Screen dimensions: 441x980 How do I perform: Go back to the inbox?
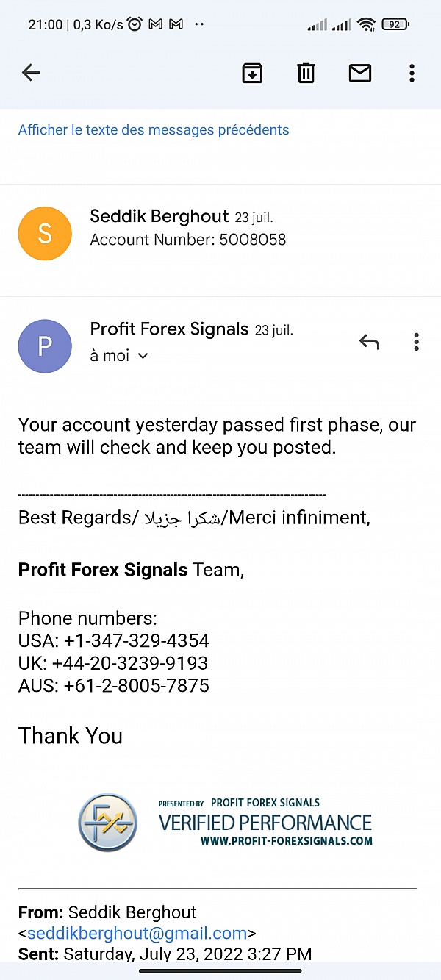point(31,72)
